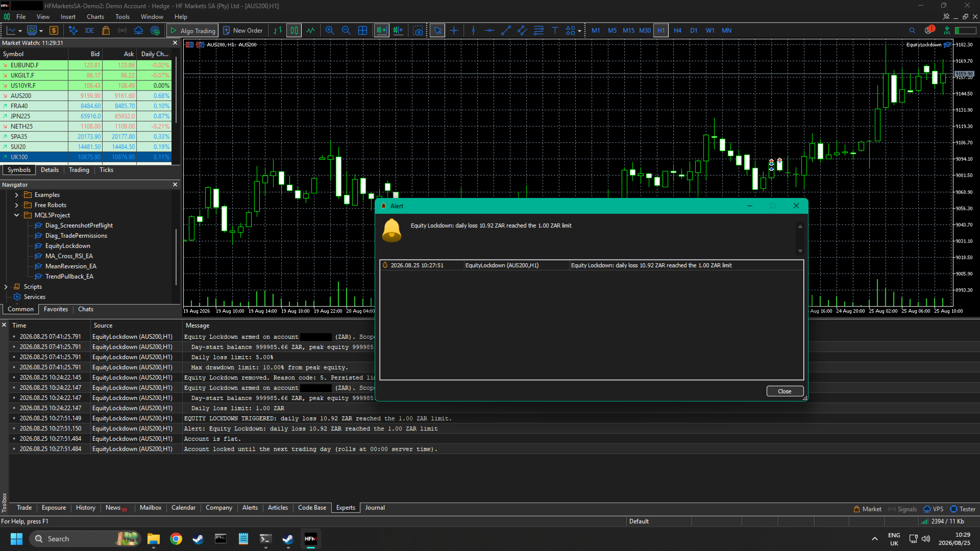
Task: Select the crosshair cursor tool
Action: click(x=454, y=31)
